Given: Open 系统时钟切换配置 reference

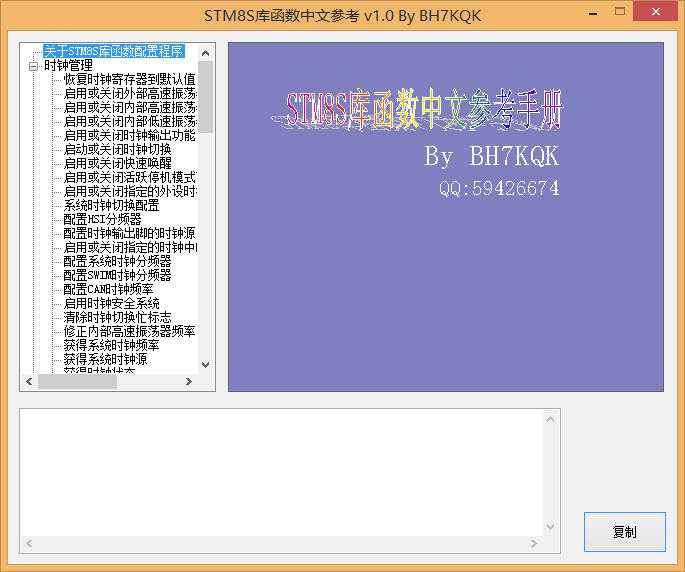Looking at the screenshot, I should tap(111, 205).
